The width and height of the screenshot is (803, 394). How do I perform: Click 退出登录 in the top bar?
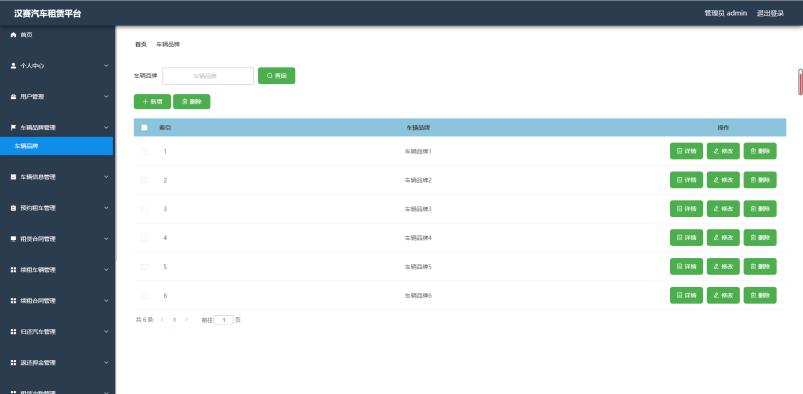770,13
